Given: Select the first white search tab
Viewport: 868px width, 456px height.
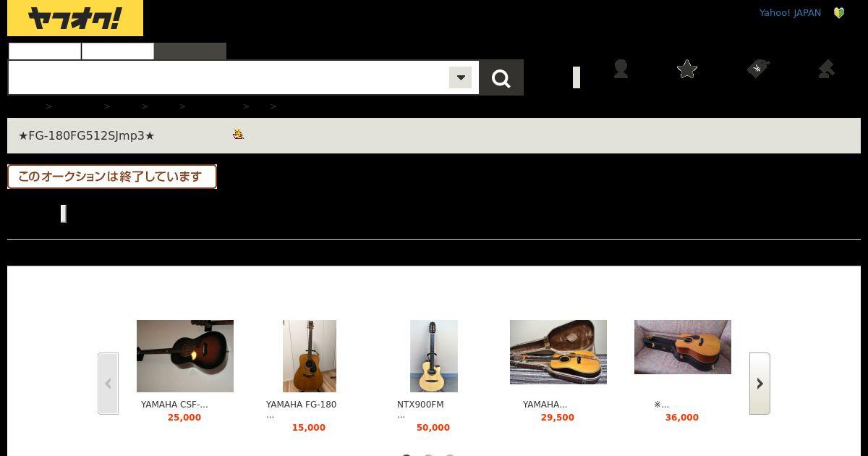Looking at the screenshot, I should [45, 51].
